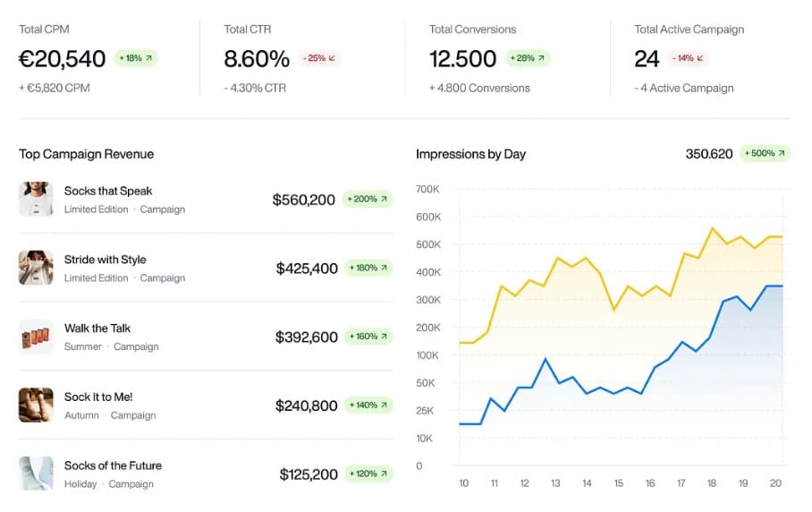Select the Sock It to Me! thumbnail
Screen dimensions: 812x512
36,405
